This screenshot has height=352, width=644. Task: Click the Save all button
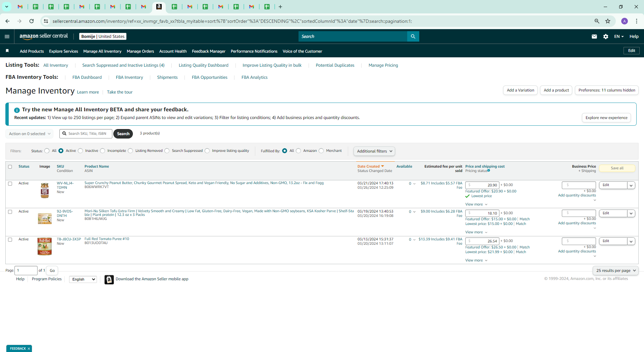617,168
